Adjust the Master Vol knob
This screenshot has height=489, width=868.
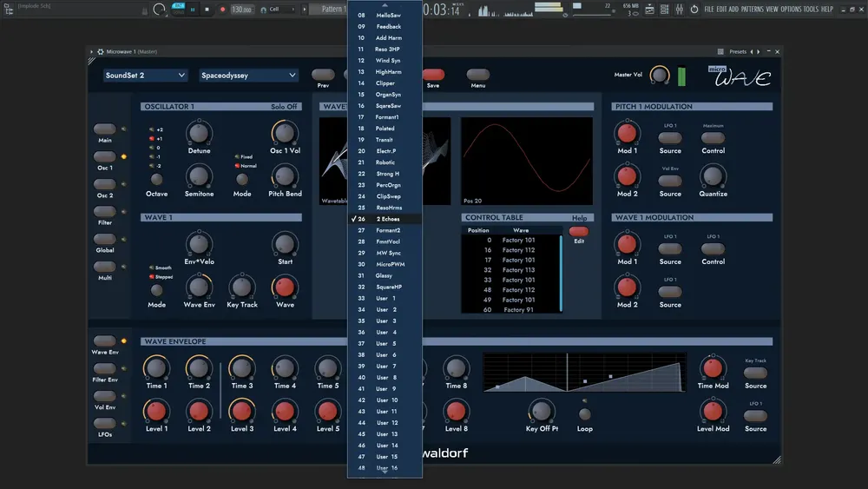(x=659, y=75)
